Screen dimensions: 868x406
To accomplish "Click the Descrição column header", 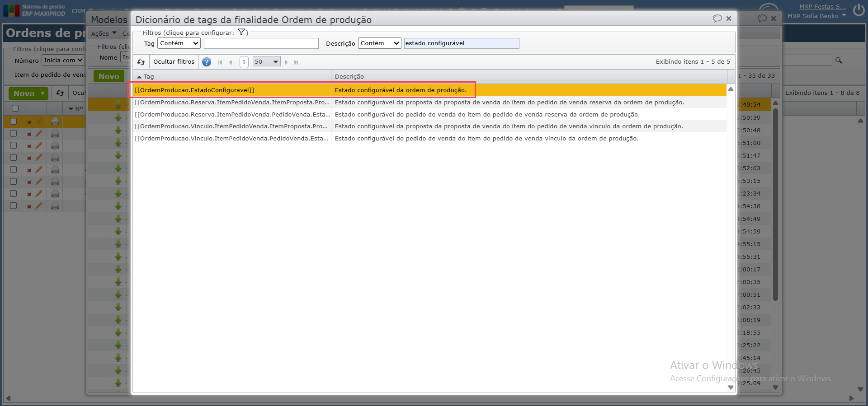I will pos(529,76).
